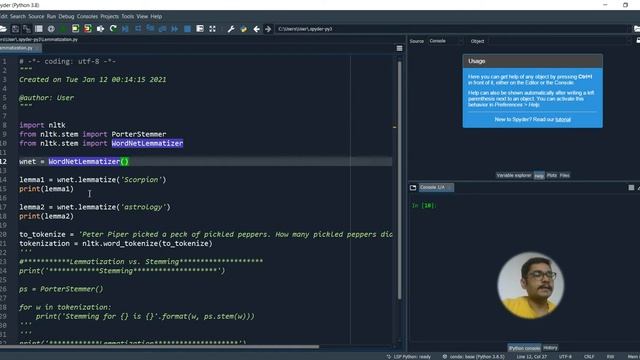
Task: Click the debugger Continue execution icon
Action: 175,29
